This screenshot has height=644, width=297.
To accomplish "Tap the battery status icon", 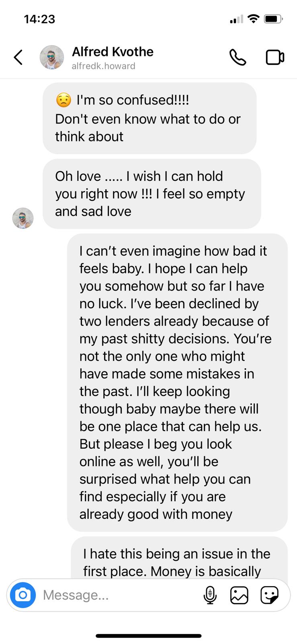I will point(273,19).
